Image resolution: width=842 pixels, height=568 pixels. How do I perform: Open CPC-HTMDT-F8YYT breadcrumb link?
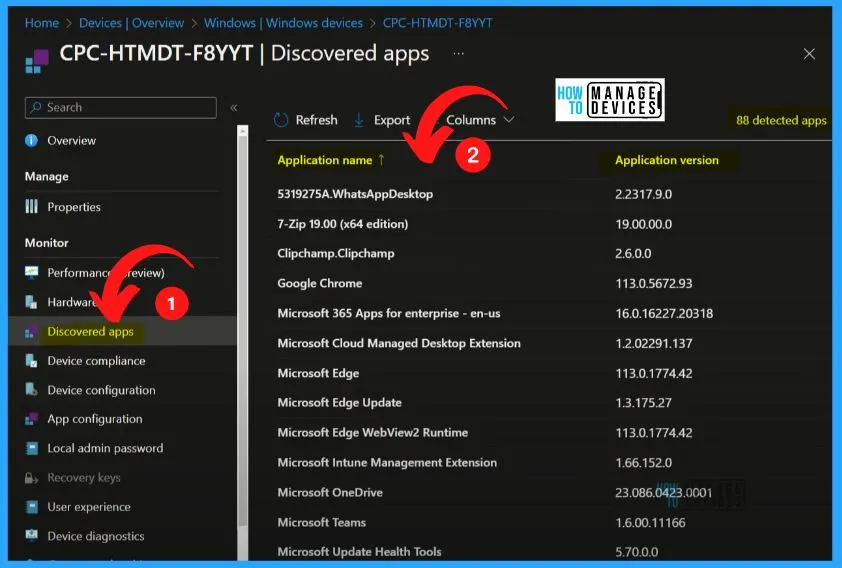(437, 23)
